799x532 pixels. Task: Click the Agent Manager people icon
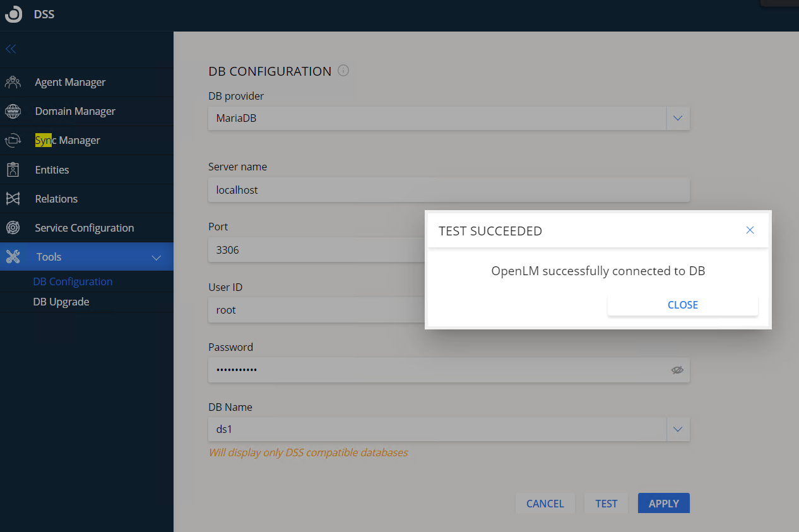coord(13,82)
